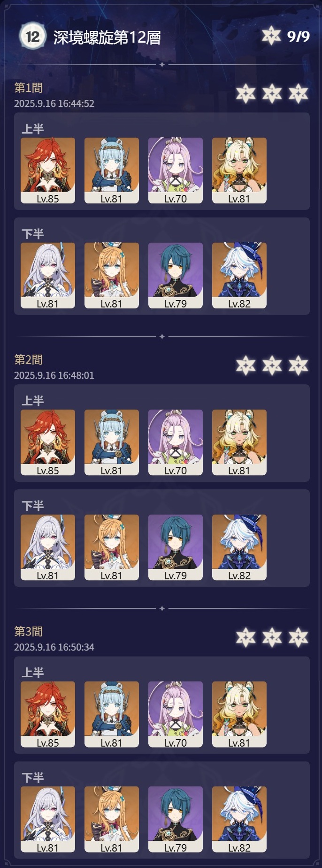This screenshot has width=322, height=868.
Task: Open the Lv.82 blue-hat character in chamber 2
Action: (239, 547)
